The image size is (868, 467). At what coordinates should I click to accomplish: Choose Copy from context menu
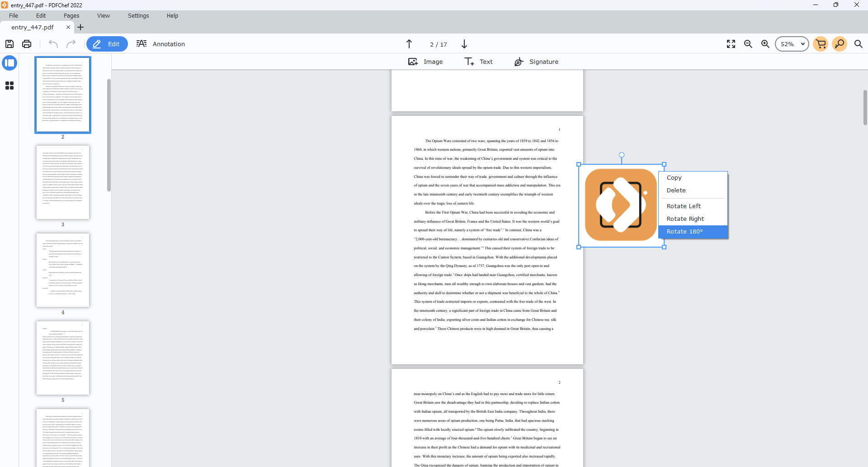(693, 178)
